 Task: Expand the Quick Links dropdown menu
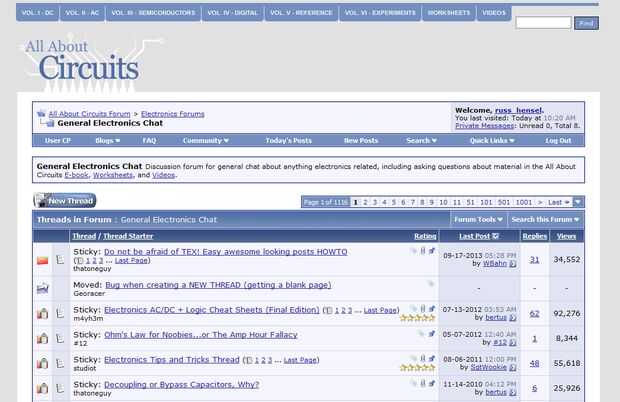point(492,140)
